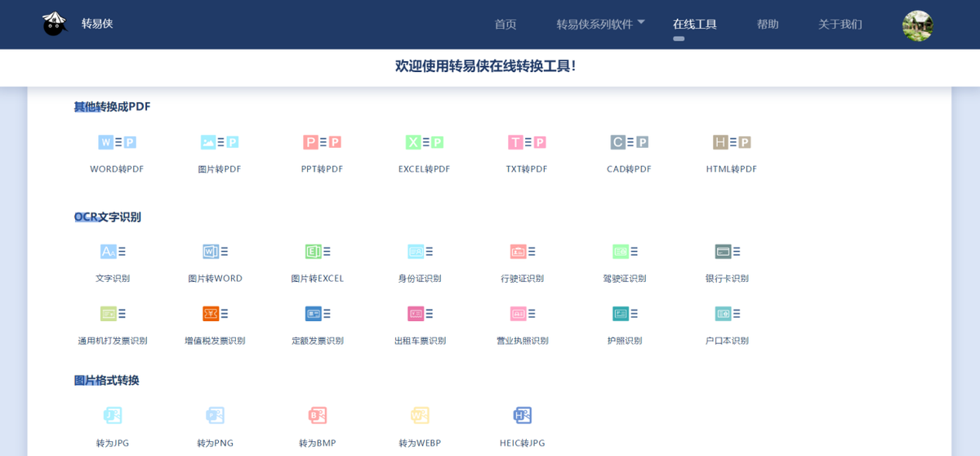Go to 首页 in navigation
This screenshot has height=456, width=980.
tap(506, 24)
